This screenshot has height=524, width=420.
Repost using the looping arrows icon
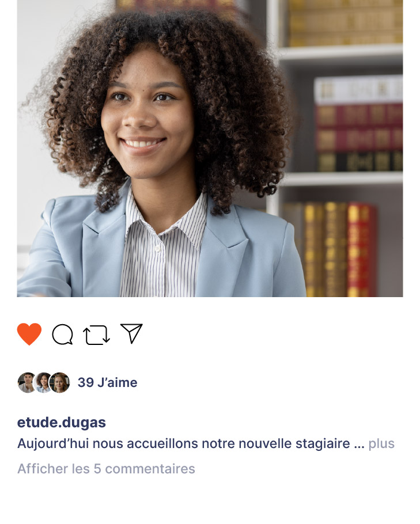coord(96,335)
